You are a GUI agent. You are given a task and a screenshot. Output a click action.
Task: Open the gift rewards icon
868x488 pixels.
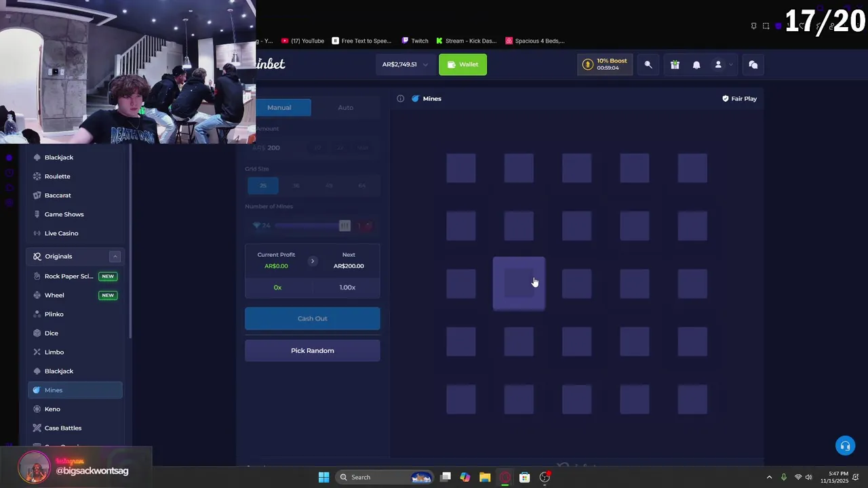[x=675, y=64]
